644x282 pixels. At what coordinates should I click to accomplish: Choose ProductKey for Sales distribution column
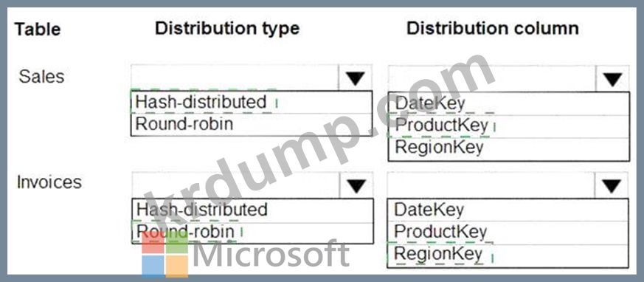coord(508,127)
